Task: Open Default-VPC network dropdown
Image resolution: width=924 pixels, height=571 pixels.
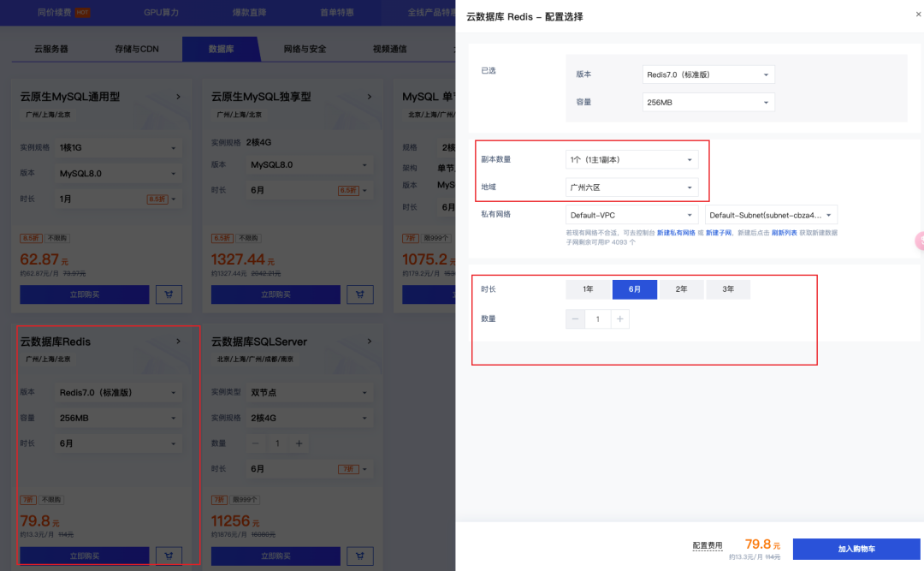Action: [631, 215]
